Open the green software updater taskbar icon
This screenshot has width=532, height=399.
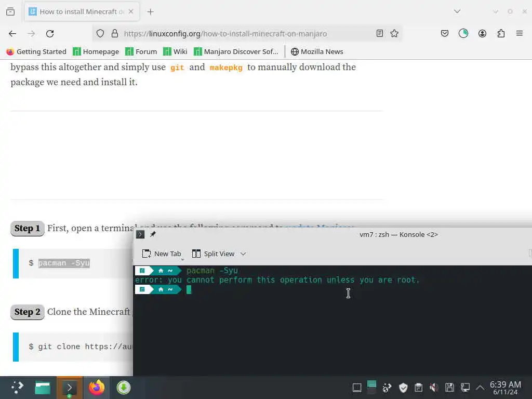[x=124, y=388]
